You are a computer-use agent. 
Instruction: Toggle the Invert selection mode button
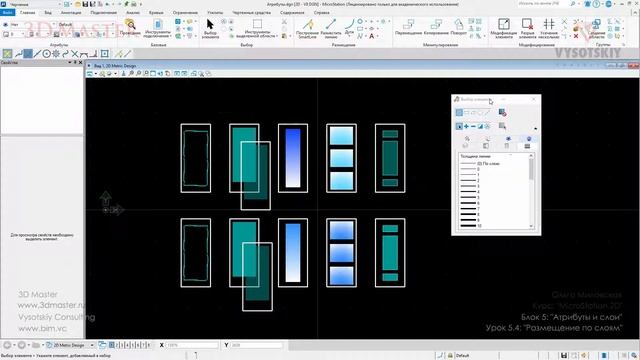[480, 127]
